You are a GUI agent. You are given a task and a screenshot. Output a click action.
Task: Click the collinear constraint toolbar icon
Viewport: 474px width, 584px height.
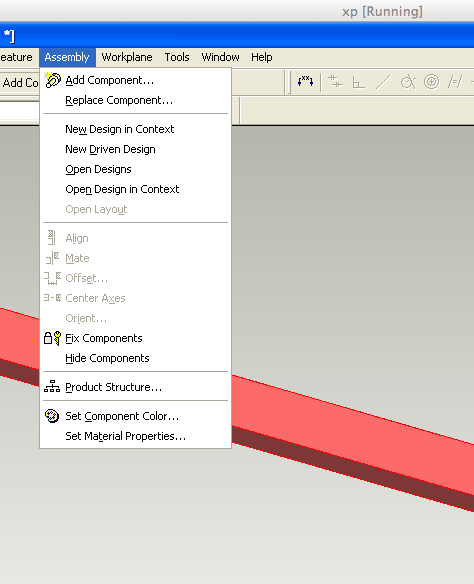coord(335,82)
